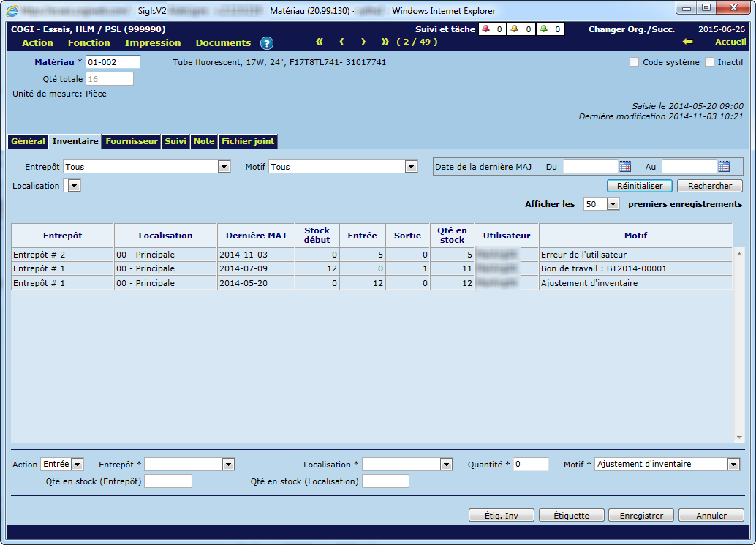
Task: Click the yellow back arrow near Accueil
Action: point(687,42)
